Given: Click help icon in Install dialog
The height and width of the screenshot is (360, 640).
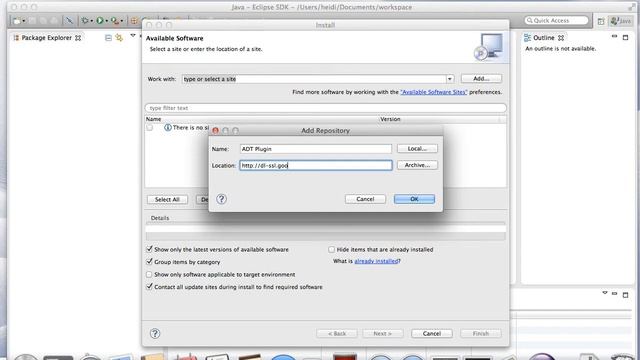Looking at the screenshot, I should coord(155,333).
